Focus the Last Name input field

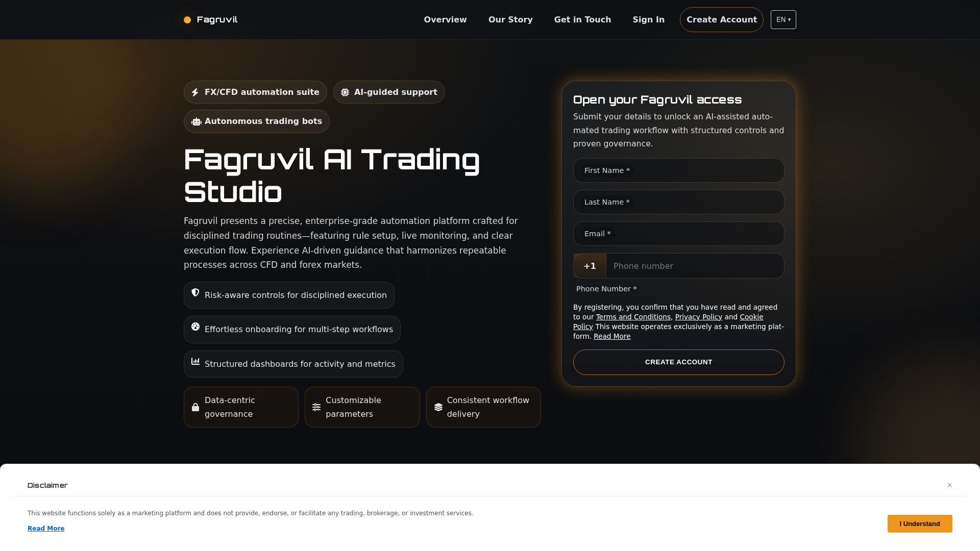click(x=679, y=202)
